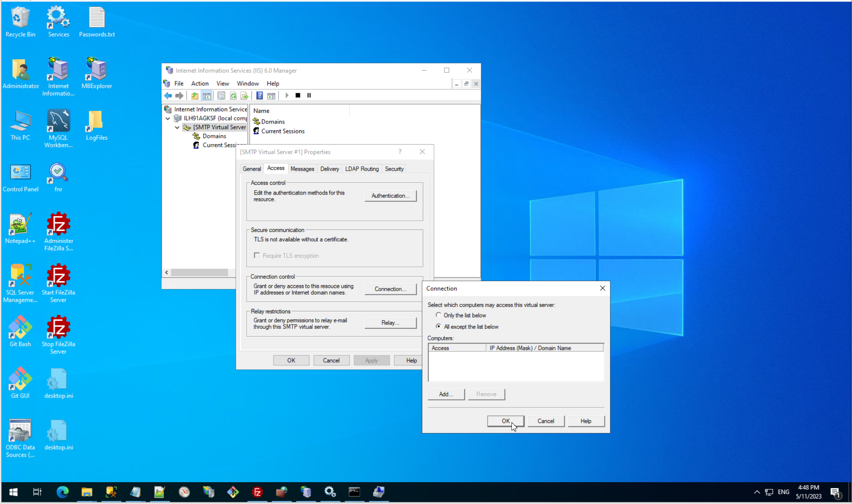Image resolution: width=852 pixels, height=504 pixels.
Task: Collapse the ILH91AGKSF local computer node
Action: click(168, 118)
